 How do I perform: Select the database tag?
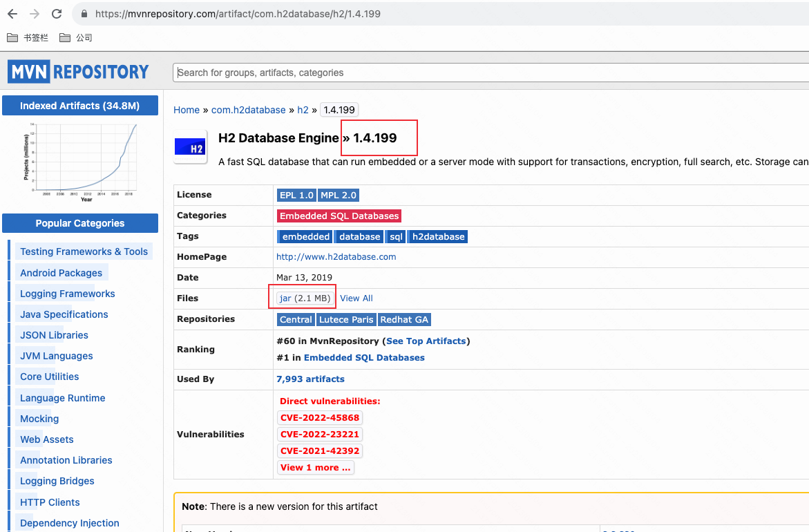(x=360, y=237)
